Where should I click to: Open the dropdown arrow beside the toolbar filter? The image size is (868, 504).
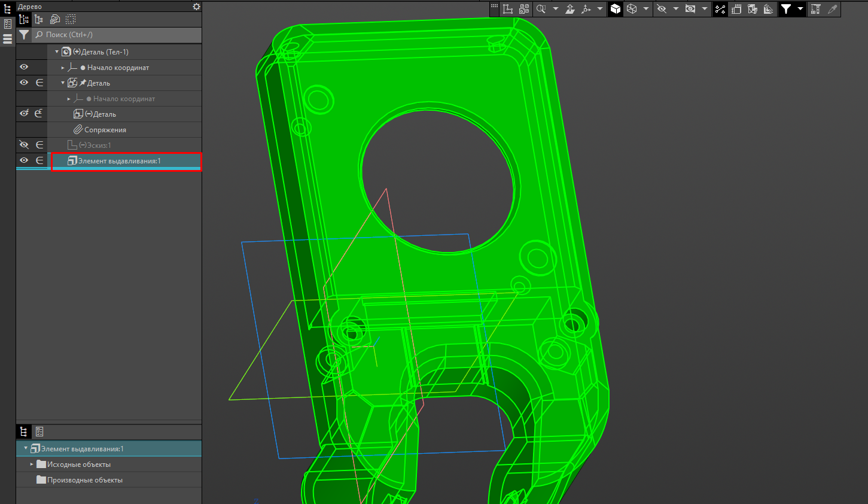point(800,9)
